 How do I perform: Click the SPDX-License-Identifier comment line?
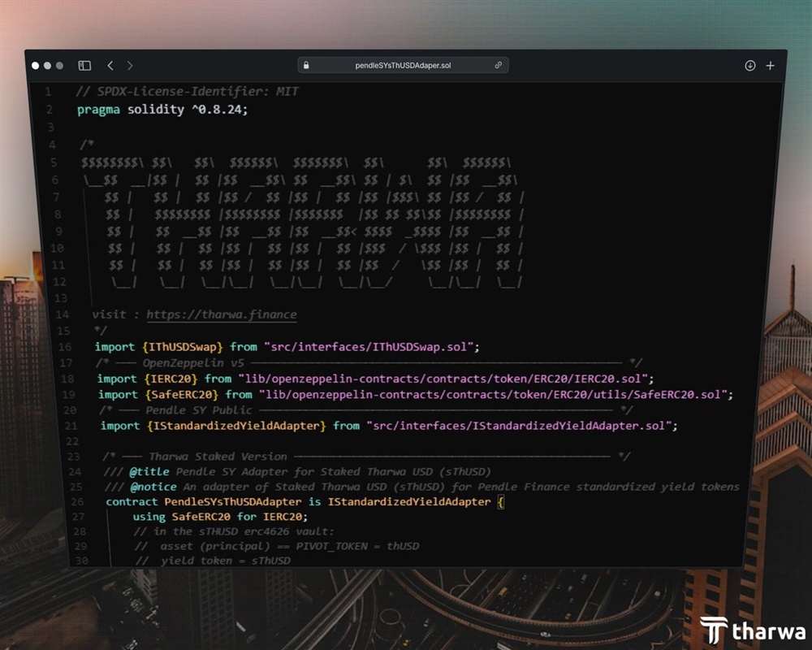click(188, 92)
